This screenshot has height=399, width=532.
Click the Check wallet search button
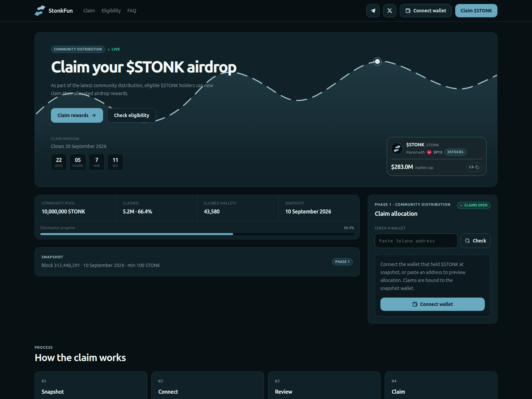(475, 241)
